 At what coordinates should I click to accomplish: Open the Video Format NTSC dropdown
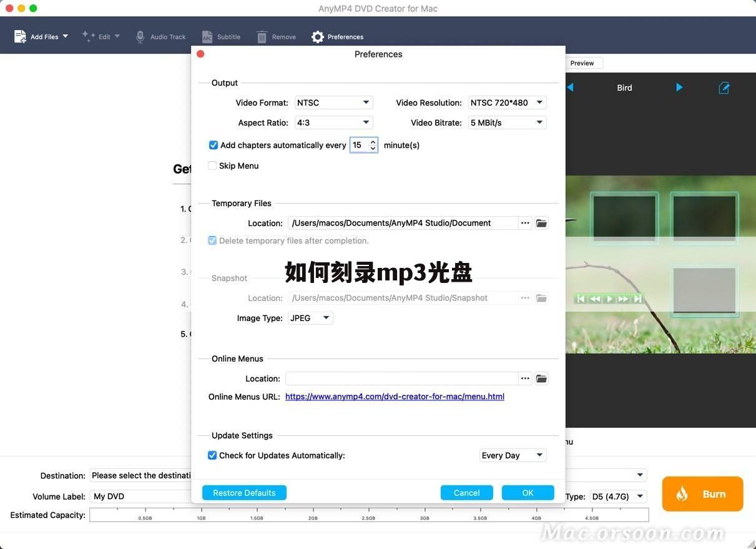point(333,102)
